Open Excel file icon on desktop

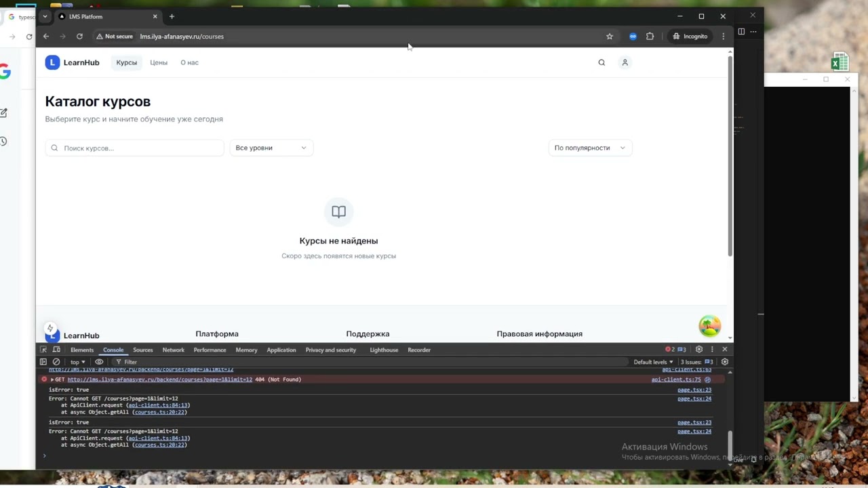[840, 62]
